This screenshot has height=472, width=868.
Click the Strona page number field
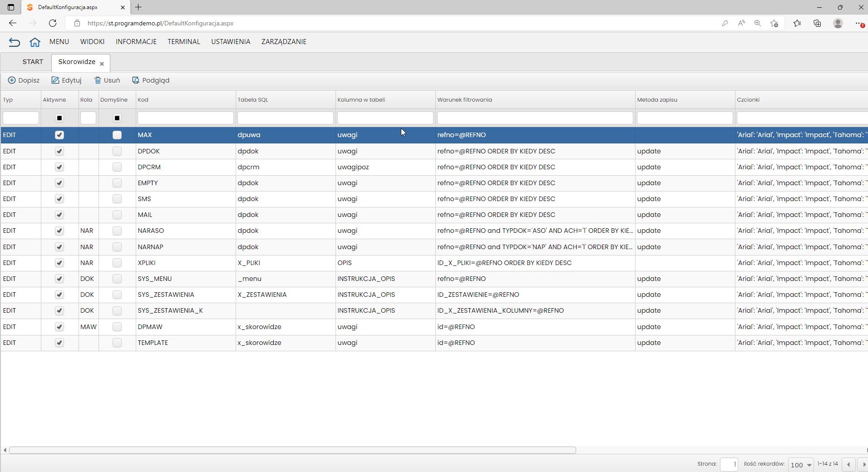click(x=729, y=465)
